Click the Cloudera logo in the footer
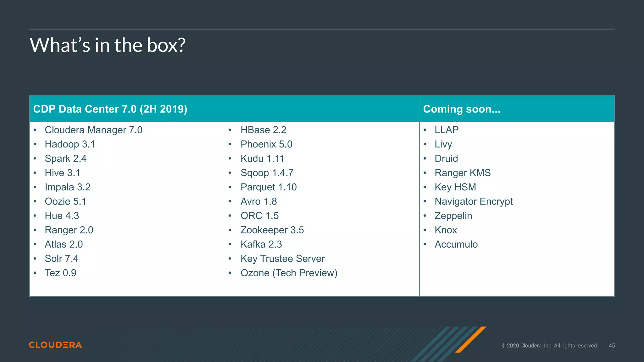644x362 pixels. click(x=55, y=345)
